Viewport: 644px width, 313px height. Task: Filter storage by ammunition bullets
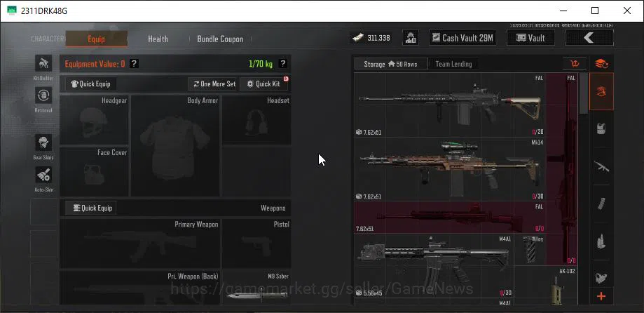pos(602,241)
